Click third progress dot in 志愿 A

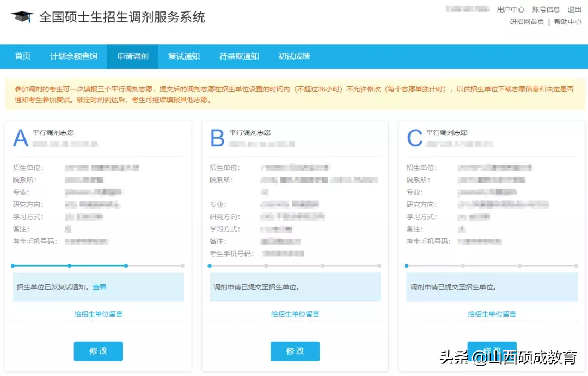126,266
